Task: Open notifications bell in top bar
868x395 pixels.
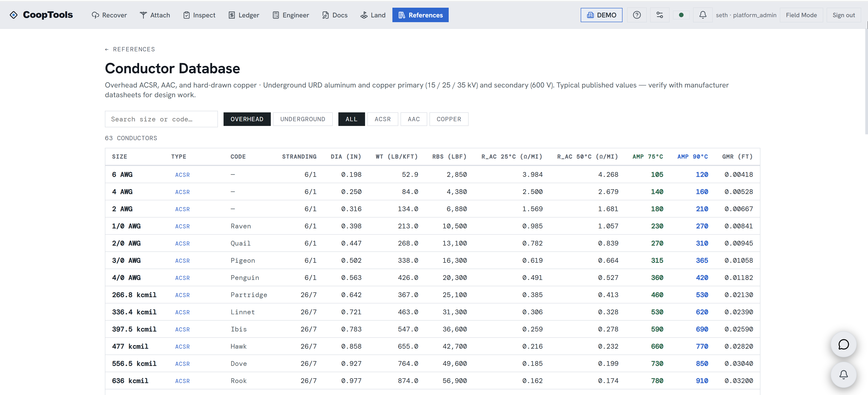Action: point(703,15)
